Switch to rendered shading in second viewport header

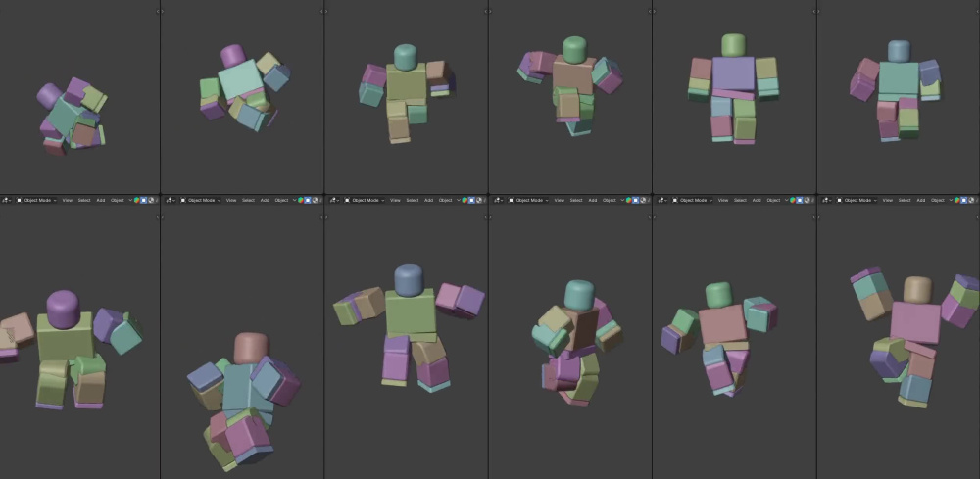tap(315, 200)
